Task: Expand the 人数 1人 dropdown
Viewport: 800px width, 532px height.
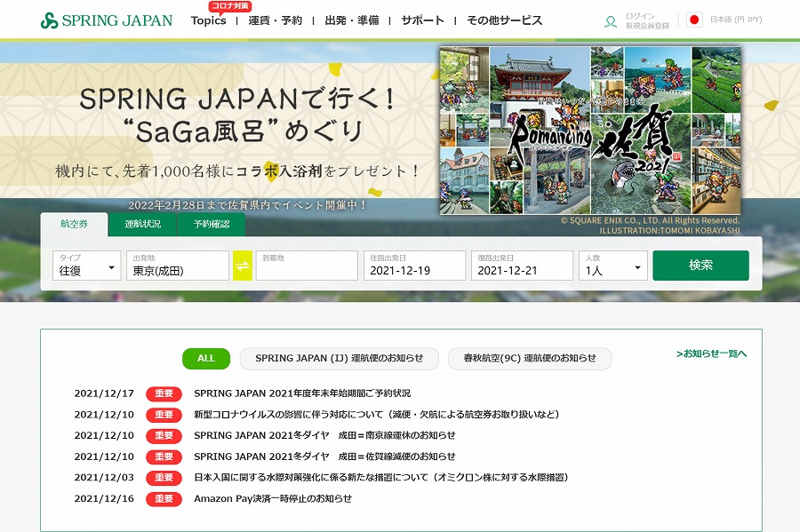Action: coord(613,266)
